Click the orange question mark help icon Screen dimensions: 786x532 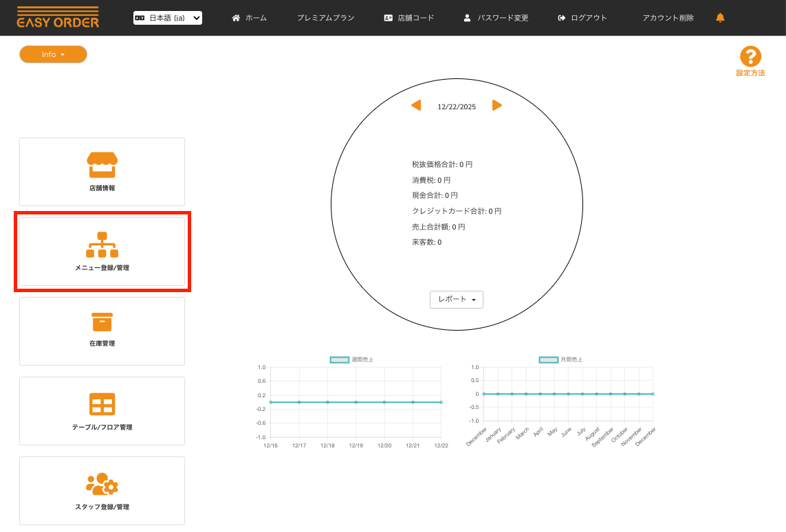tap(750, 57)
